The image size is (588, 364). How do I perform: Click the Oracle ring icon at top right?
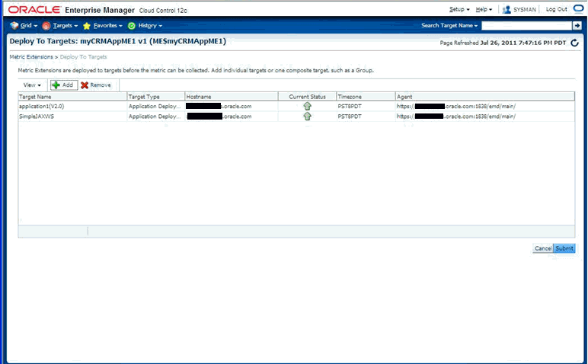coord(578,9)
